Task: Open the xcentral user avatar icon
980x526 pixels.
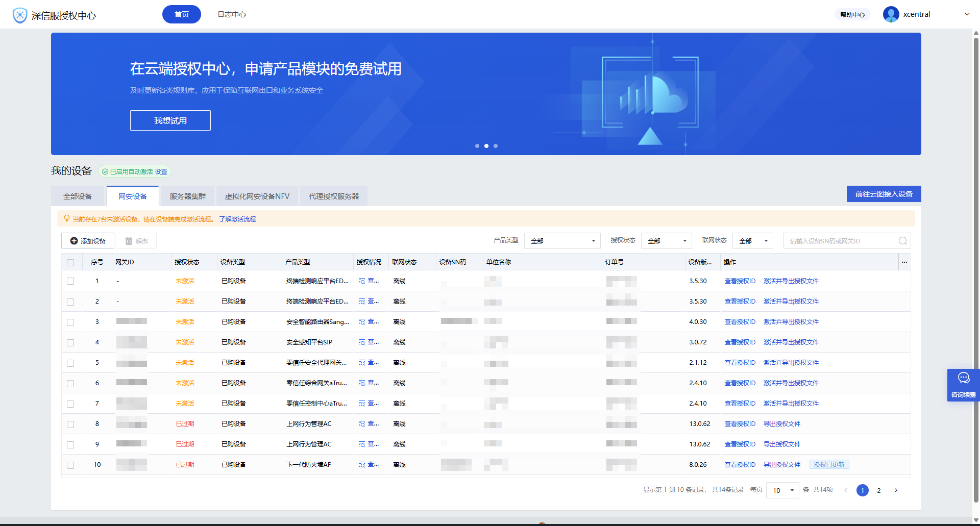Action: coord(891,14)
